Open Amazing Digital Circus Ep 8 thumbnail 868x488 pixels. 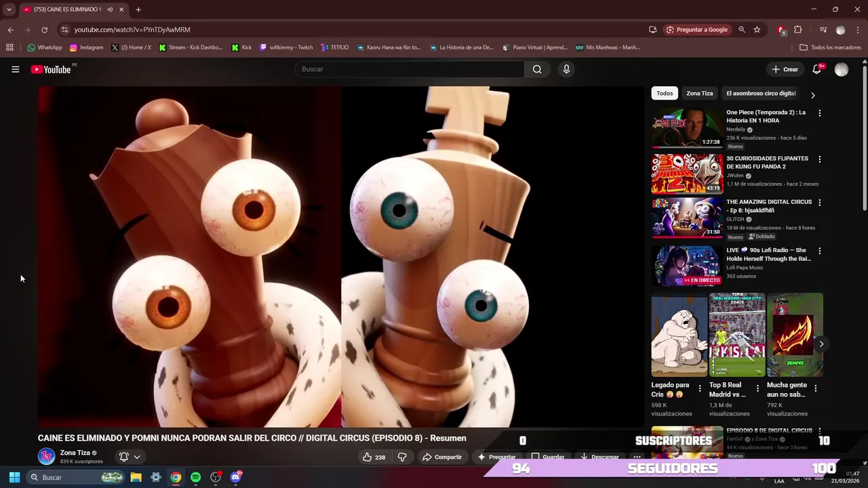pos(687,218)
